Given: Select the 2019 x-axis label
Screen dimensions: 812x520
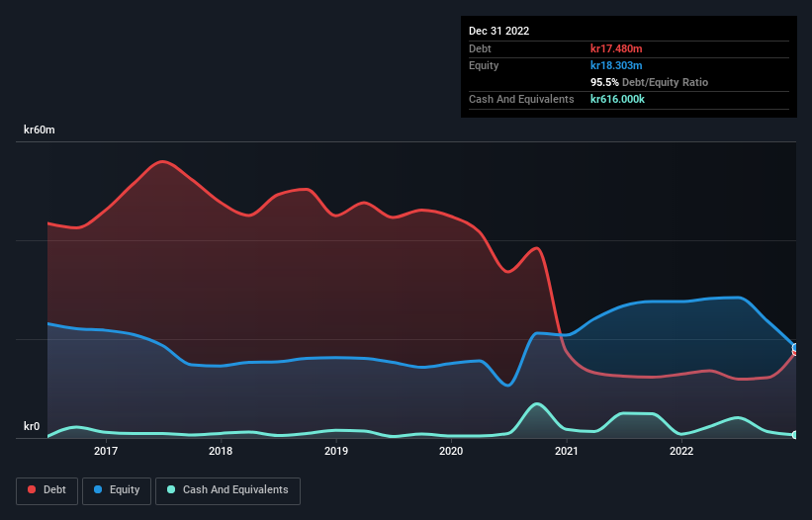Looking at the screenshot, I should [336, 451].
